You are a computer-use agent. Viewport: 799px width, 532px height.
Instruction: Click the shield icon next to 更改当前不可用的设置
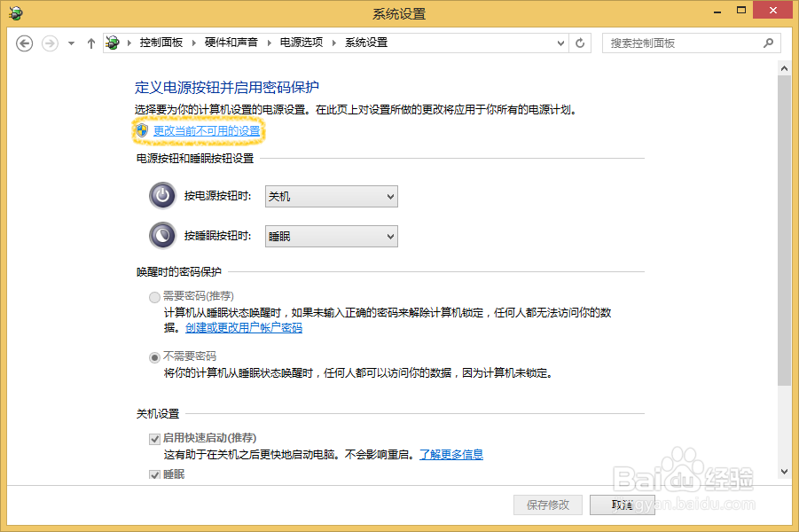pyautogui.click(x=141, y=129)
